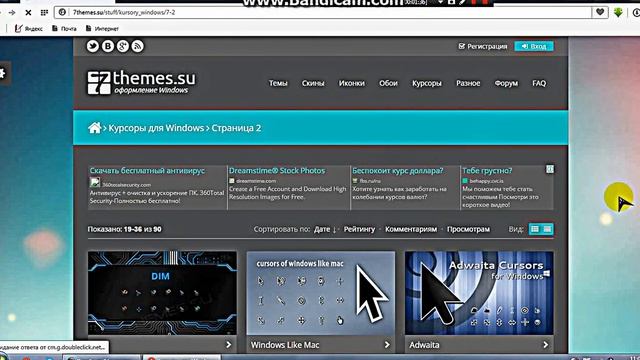Sort by Комментариям
Screen dimensions: 640x360
click(411, 229)
